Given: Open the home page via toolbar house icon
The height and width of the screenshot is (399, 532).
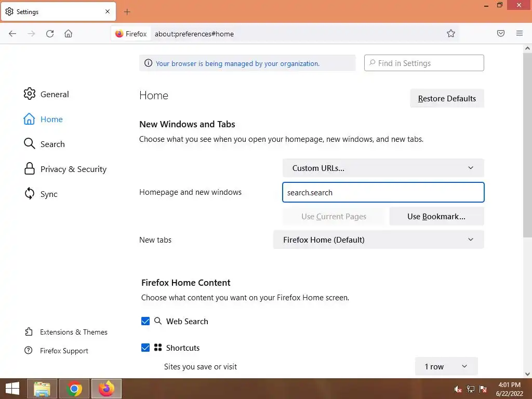Looking at the screenshot, I should [x=68, y=34].
